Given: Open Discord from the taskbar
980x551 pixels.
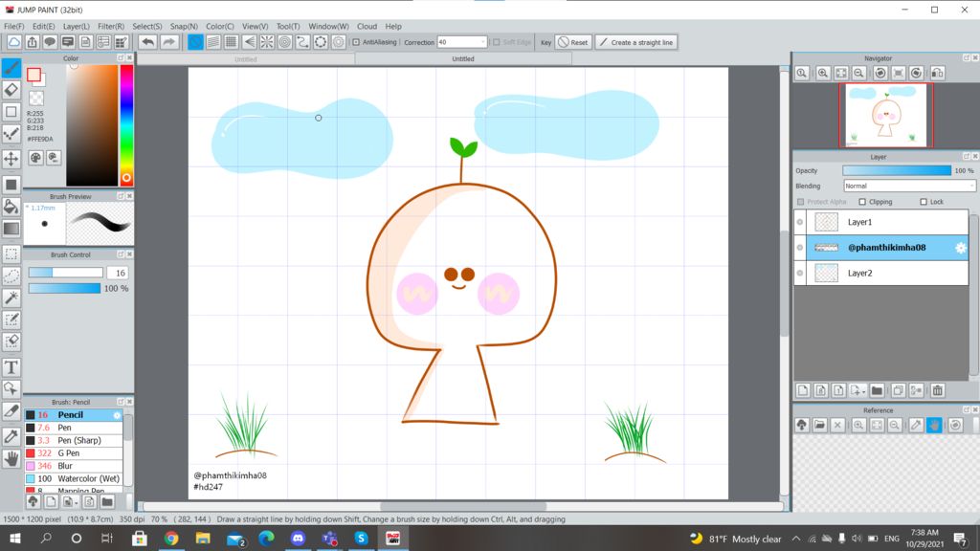Looking at the screenshot, I should 299,538.
